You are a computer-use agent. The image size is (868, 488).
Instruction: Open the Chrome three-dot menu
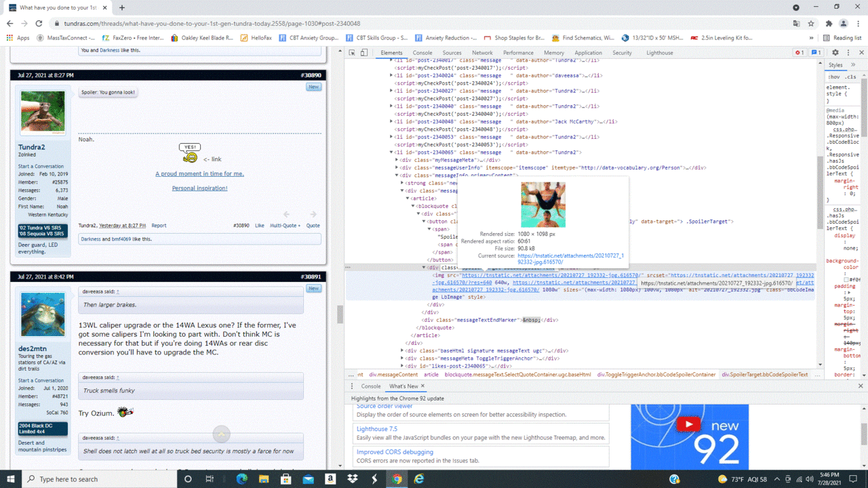860,23
